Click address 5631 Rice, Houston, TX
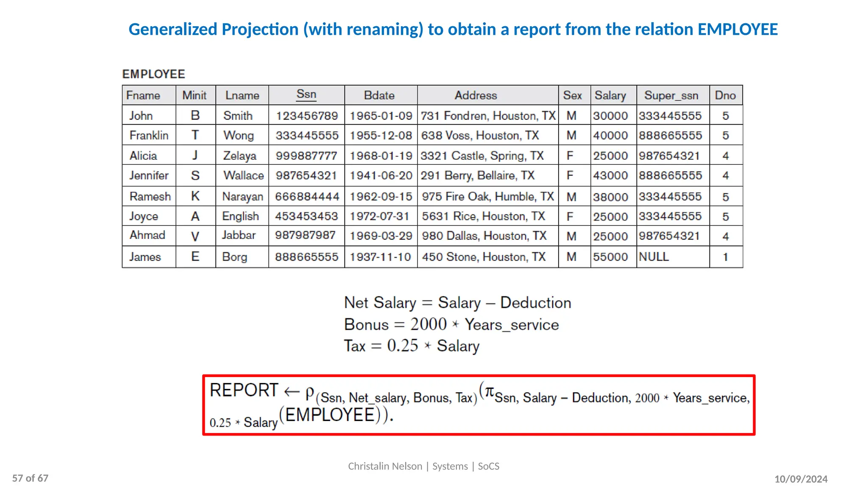 click(483, 216)
